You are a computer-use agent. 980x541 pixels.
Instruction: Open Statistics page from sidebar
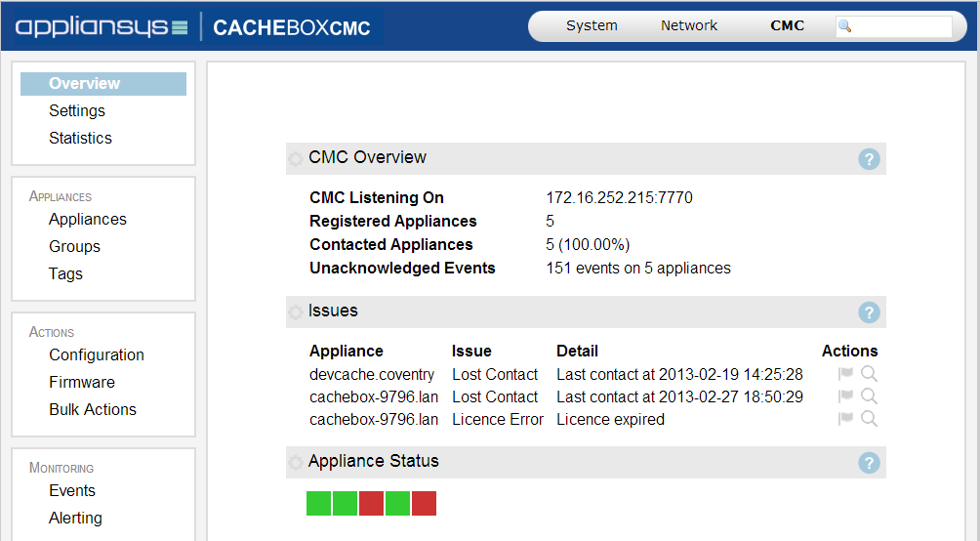(81, 139)
